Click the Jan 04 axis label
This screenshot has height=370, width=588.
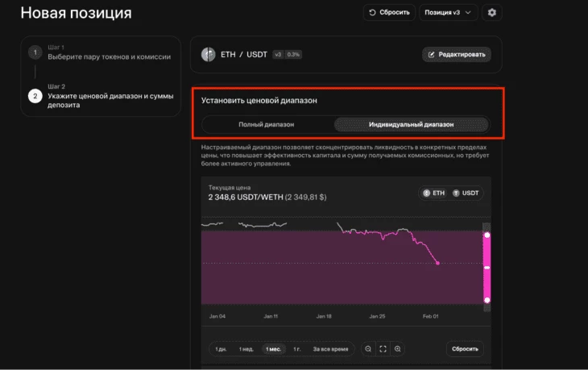click(217, 317)
